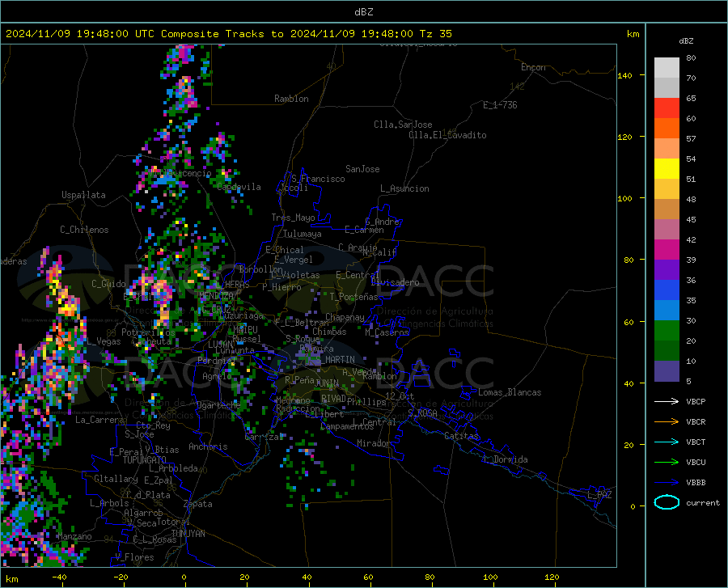Select the magenta 39 dBZ color swatch
Image resolution: width=728 pixels, height=588 pixels.
tap(667, 250)
